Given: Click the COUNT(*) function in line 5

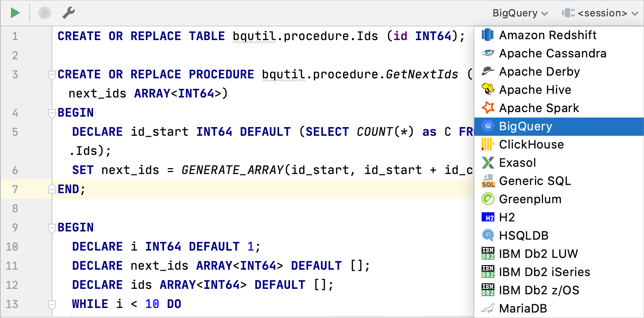Looking at the screenshot, I should point(385,132).
